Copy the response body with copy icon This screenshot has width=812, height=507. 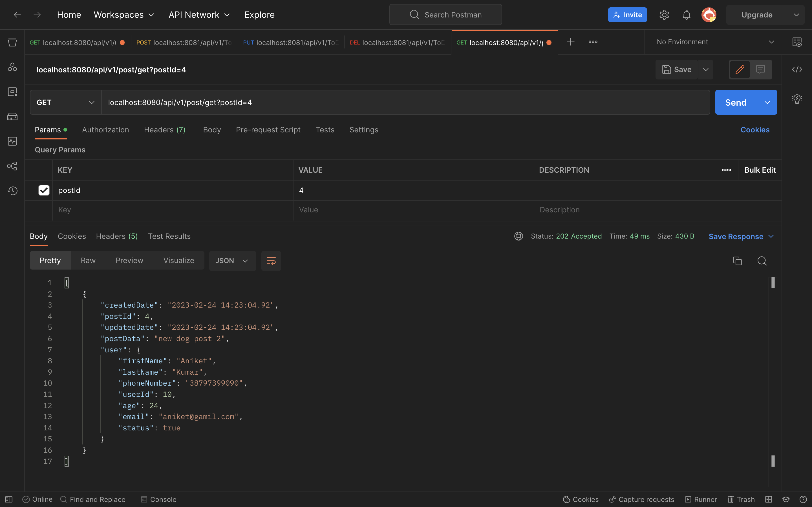737,261
